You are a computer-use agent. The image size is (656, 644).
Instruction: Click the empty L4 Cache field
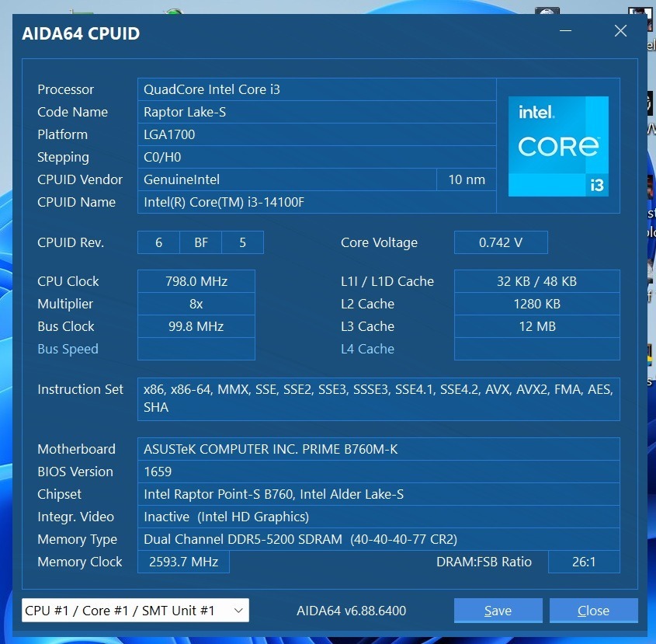click(536, 349)
